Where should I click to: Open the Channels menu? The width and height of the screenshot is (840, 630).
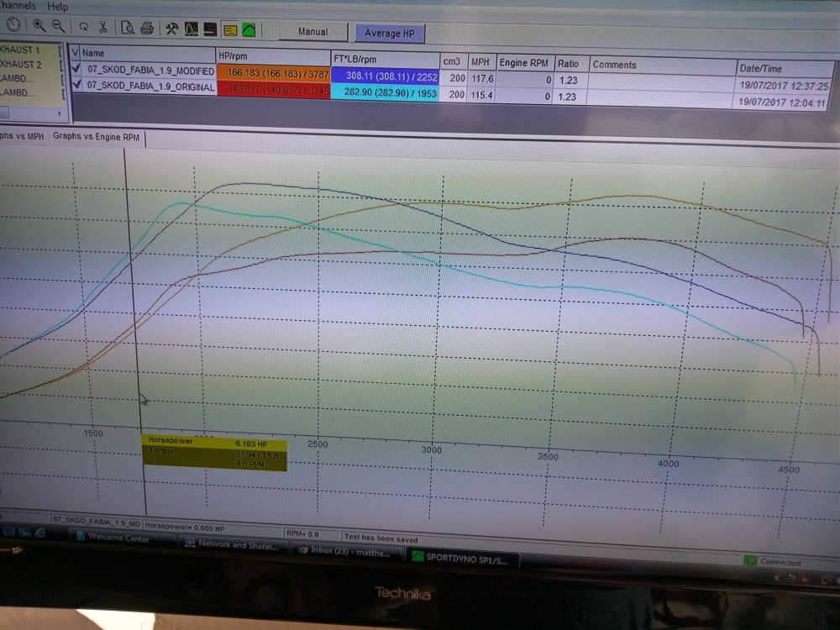tap(18, 5)
